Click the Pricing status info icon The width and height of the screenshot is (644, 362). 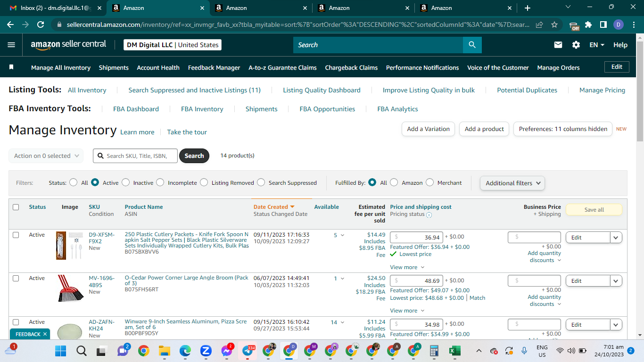(429, 214)
